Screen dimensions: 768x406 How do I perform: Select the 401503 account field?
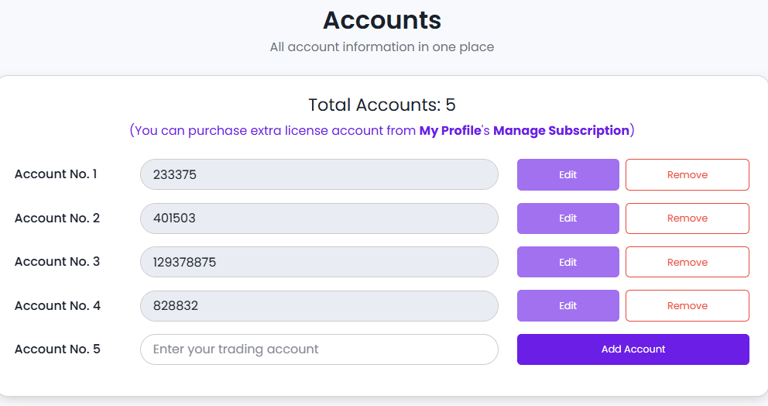[319, 218]
